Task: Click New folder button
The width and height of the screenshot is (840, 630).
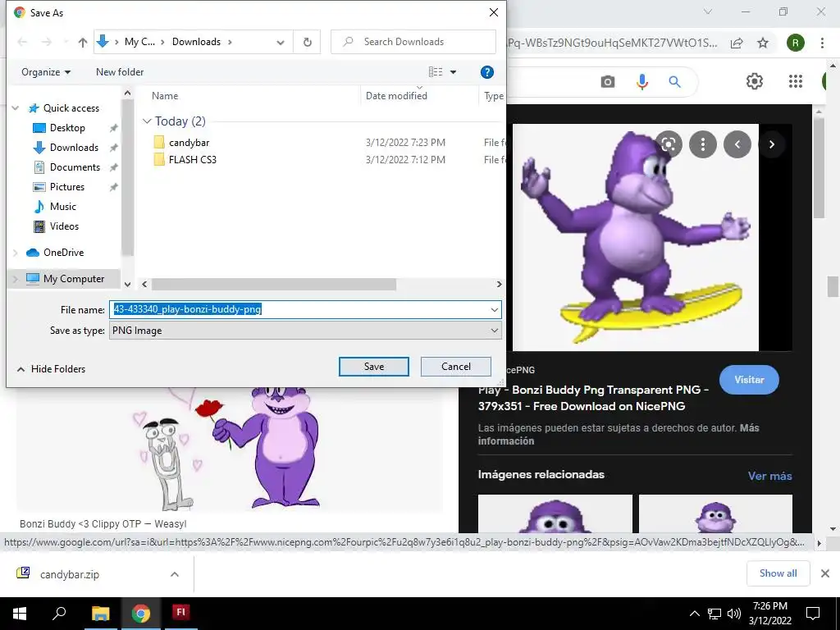Action: (x=120, y=72)
